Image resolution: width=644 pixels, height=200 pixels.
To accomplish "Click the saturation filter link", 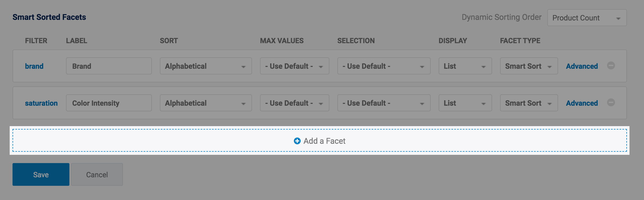I will (x=41, y=103).
